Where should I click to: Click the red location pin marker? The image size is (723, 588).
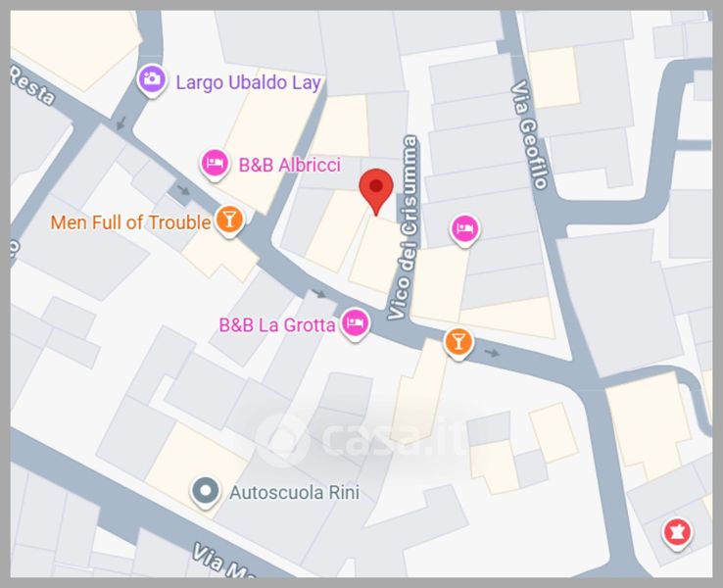tap(376, 191)
